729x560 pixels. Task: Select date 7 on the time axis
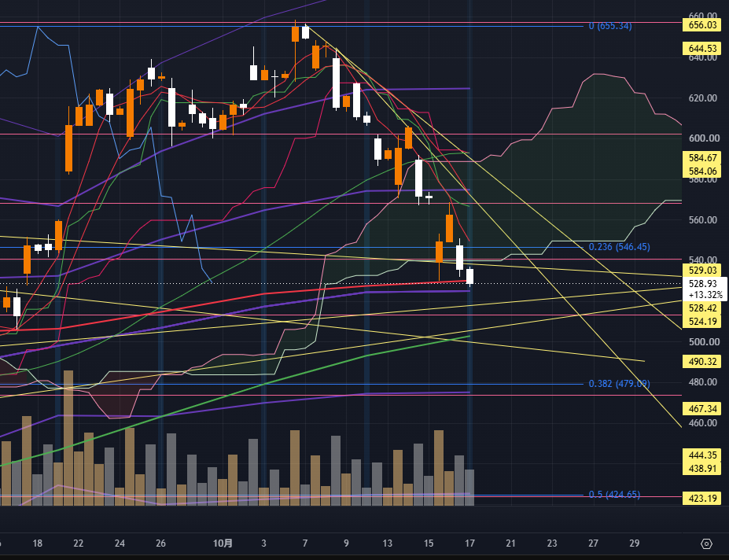point(305,543)
